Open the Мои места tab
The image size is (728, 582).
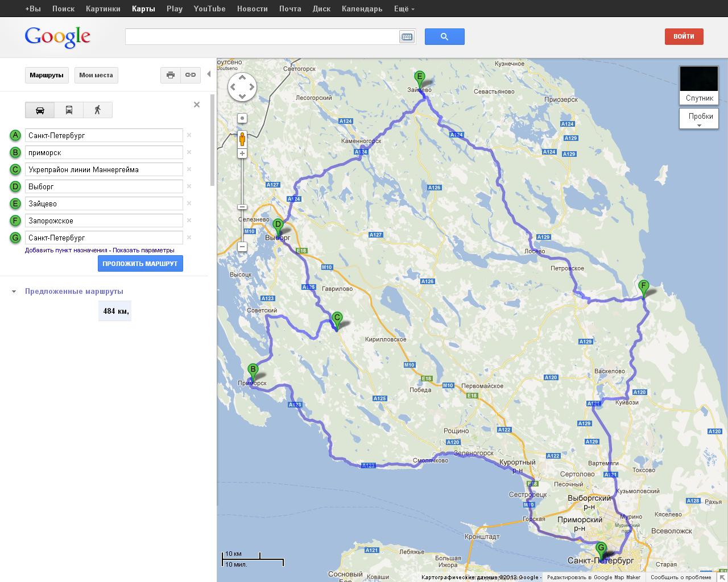click(x=96, y=75)
